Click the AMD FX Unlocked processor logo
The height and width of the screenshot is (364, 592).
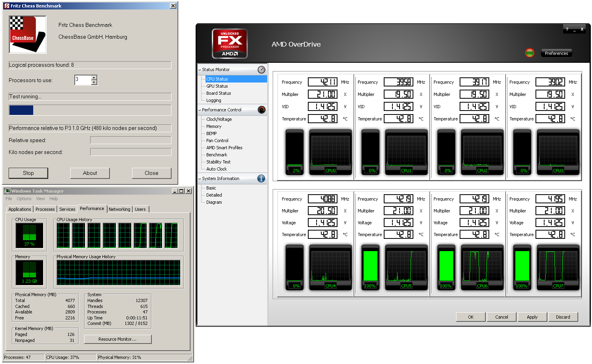(230, 43)
